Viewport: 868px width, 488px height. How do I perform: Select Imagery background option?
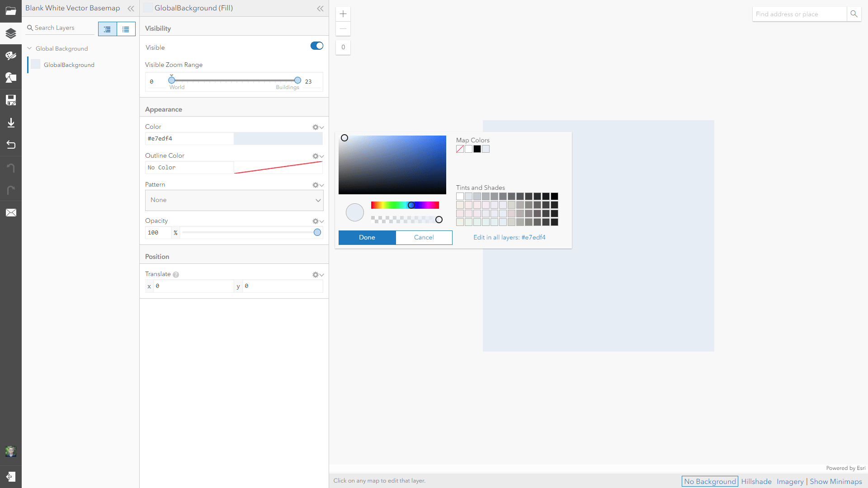point(790,481)
